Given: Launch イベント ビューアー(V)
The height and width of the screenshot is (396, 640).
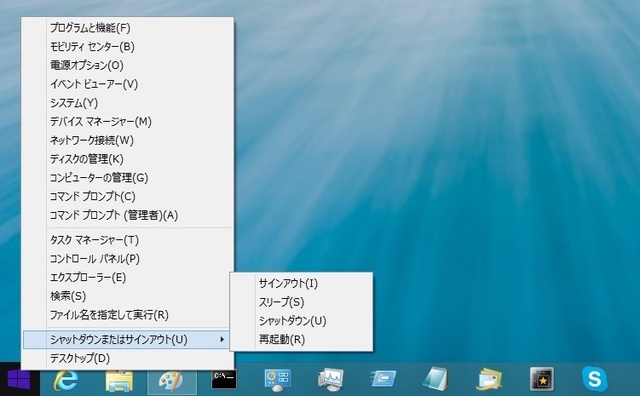Looking at the screenshot, I should tap(128, 84).
